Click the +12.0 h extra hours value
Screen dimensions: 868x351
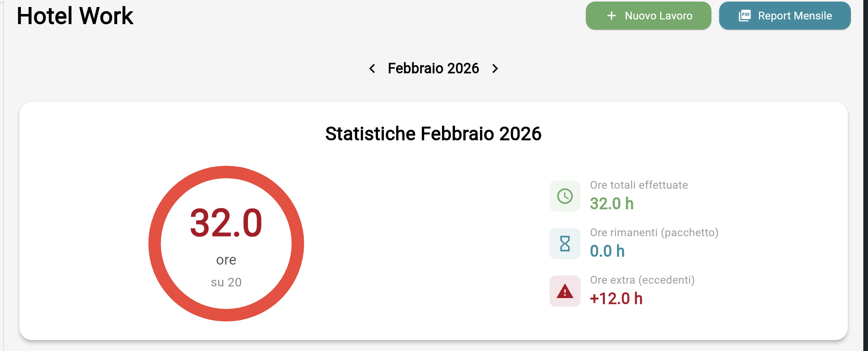click(616, 298)
